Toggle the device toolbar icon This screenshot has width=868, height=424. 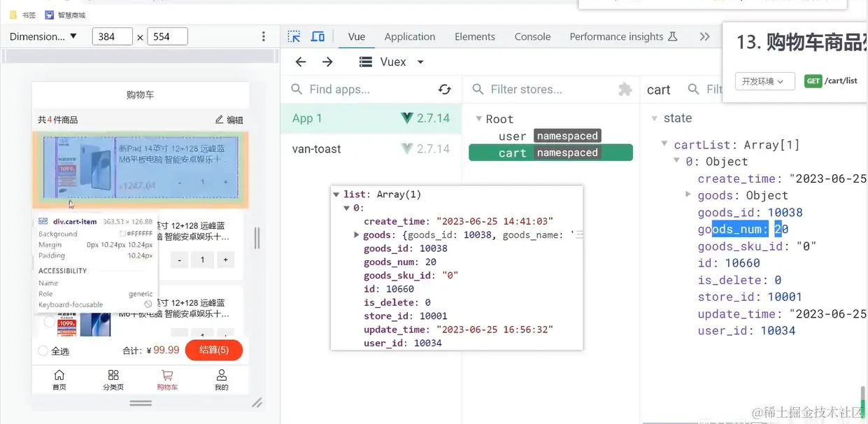click(x=318, y=36)
